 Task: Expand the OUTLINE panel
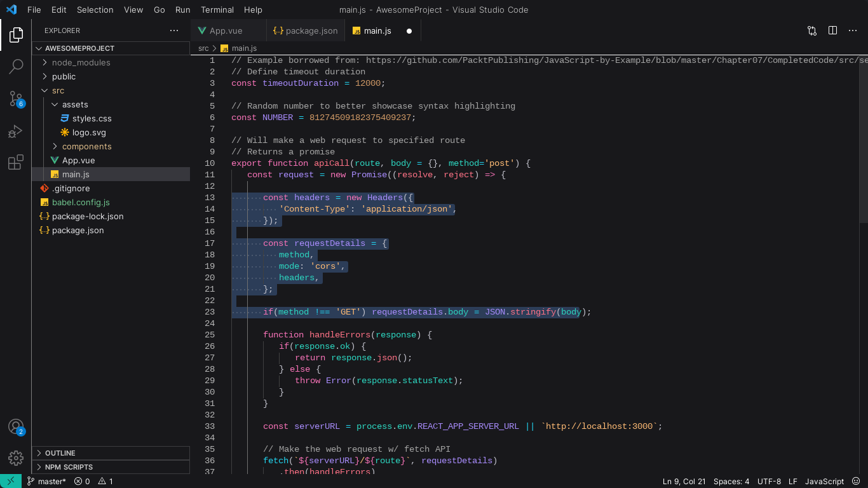coord(111,453)
